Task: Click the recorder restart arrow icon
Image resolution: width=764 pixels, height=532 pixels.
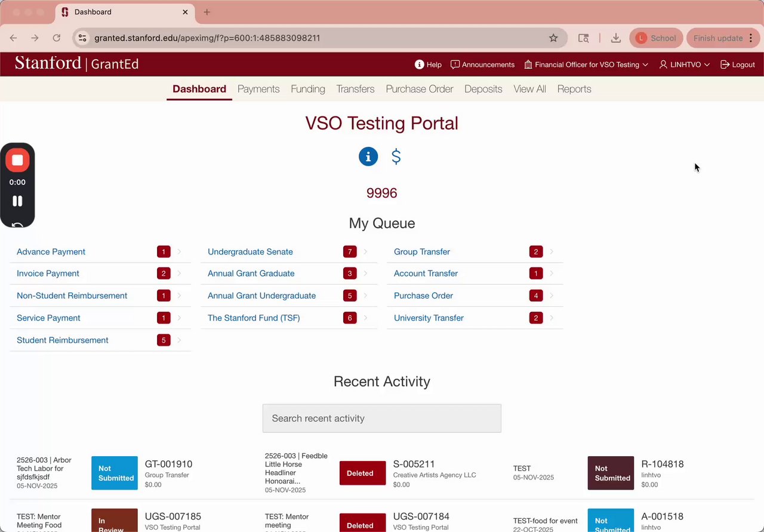Action: click(17, 225)
